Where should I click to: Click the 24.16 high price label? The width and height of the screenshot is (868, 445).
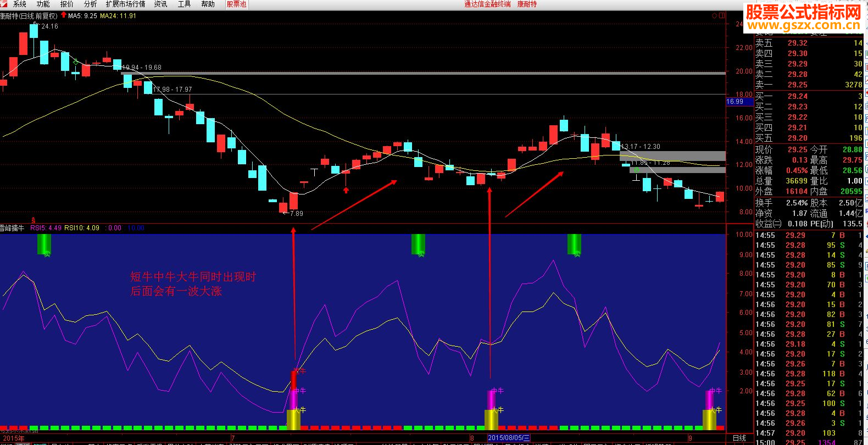pos(49,26)
